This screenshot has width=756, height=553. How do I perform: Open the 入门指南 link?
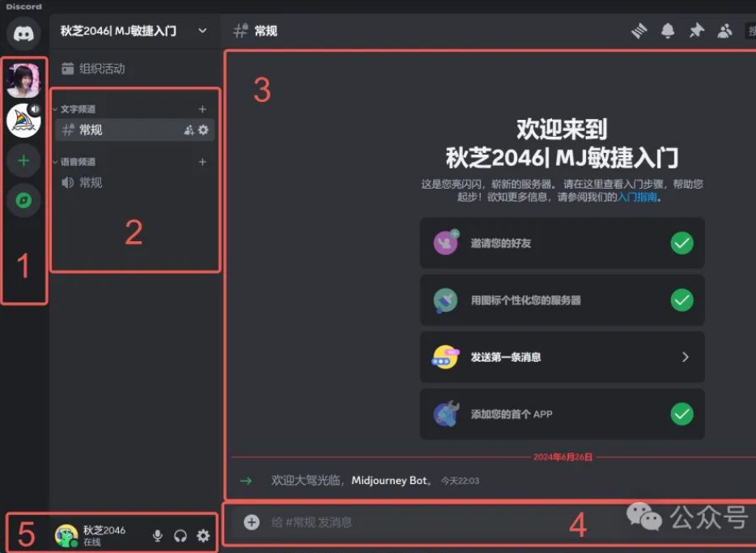[637, 197]
